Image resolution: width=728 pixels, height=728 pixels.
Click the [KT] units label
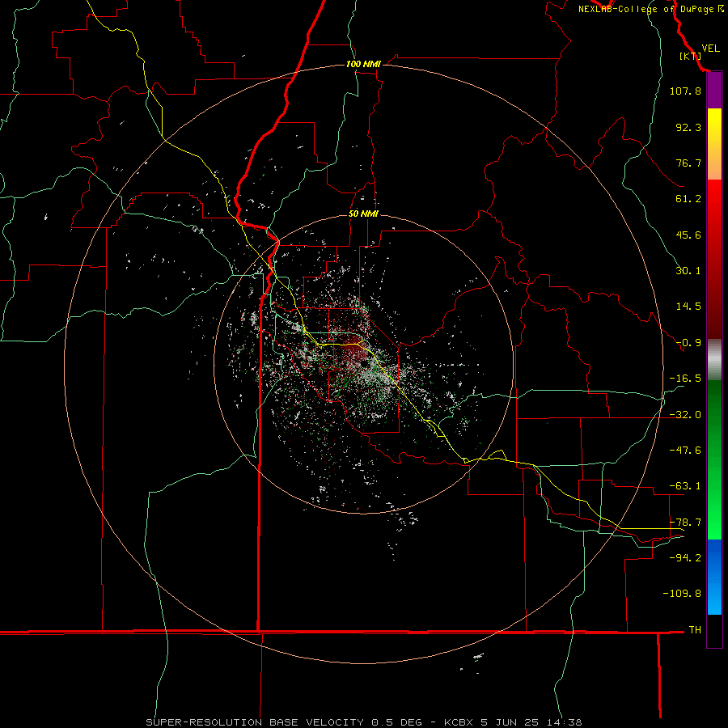690,56
